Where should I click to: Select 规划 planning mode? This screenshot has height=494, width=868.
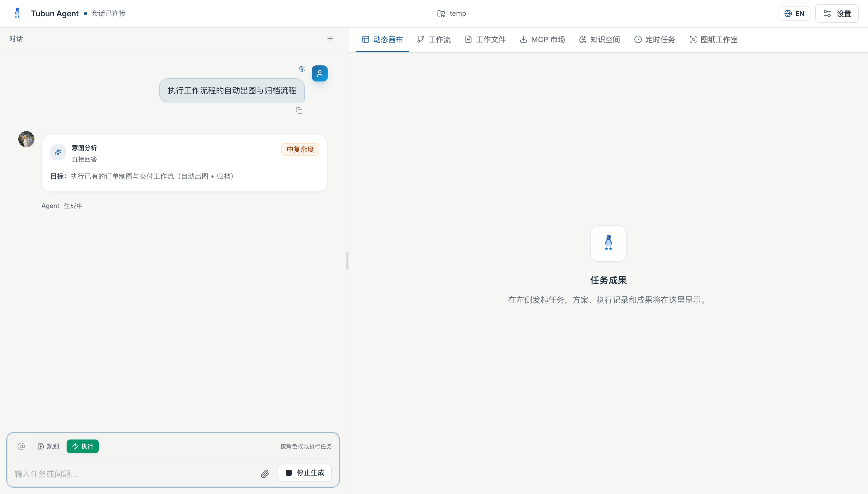point(48,446)
